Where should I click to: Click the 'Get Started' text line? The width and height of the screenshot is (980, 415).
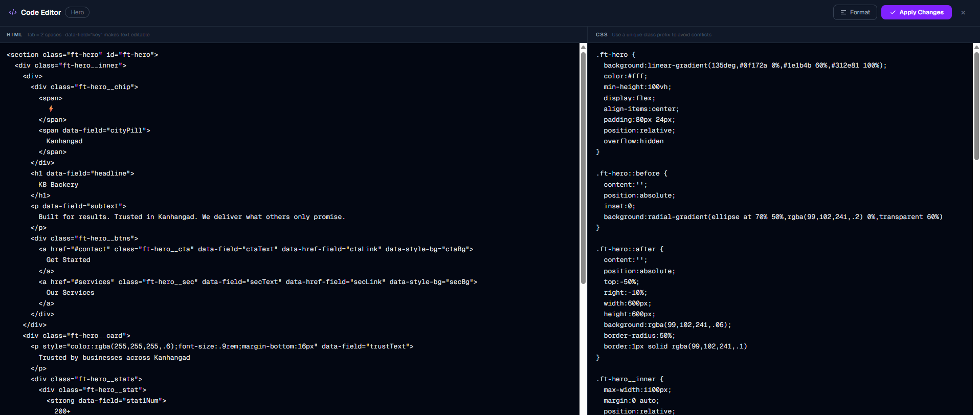point(69,260)
